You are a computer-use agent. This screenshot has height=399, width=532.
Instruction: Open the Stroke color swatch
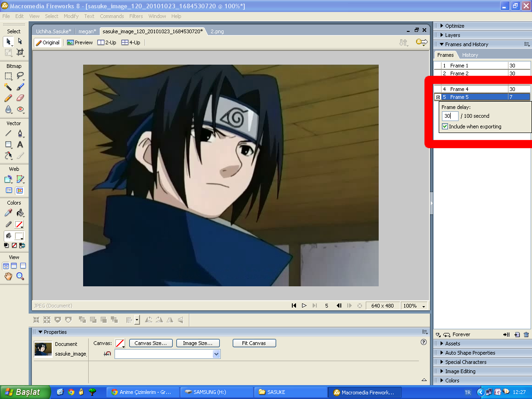19,224
